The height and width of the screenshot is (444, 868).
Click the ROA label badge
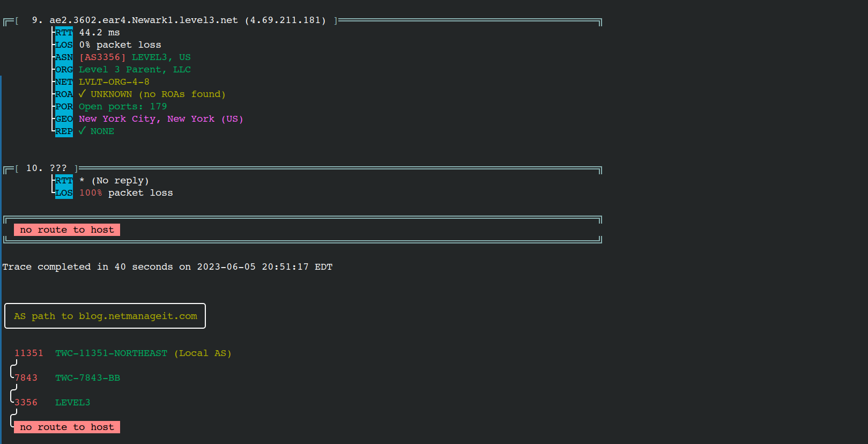pyautogui.click(x=64, y=94)
